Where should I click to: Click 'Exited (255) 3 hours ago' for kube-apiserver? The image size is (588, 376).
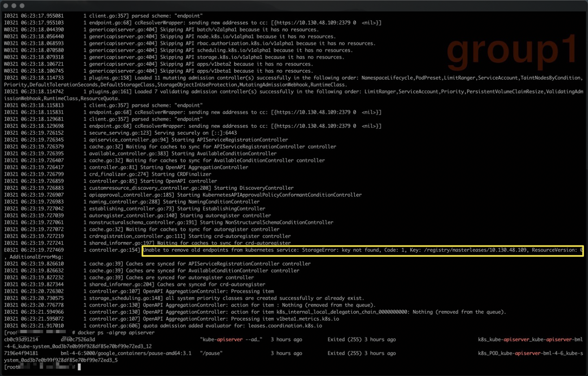(361, 339)
